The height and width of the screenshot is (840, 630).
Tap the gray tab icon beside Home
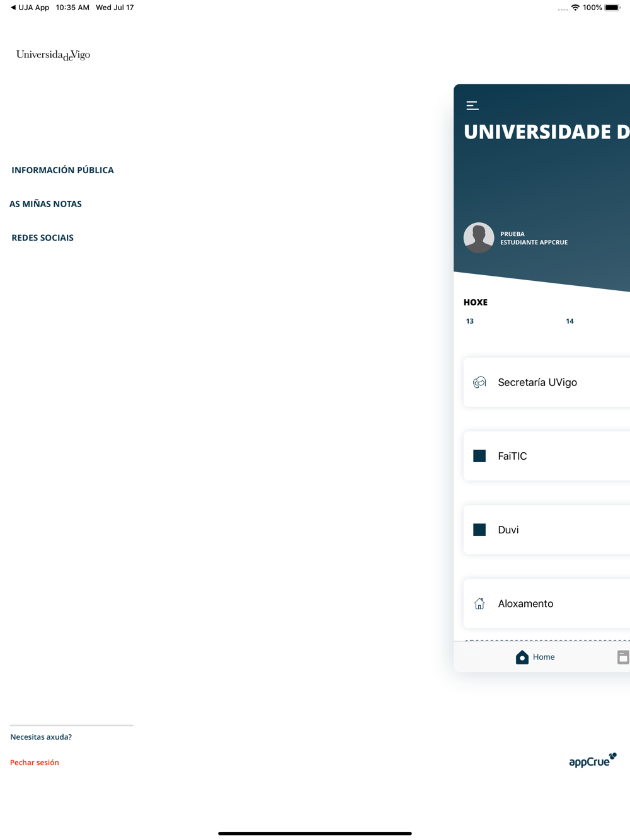point(623,657)
